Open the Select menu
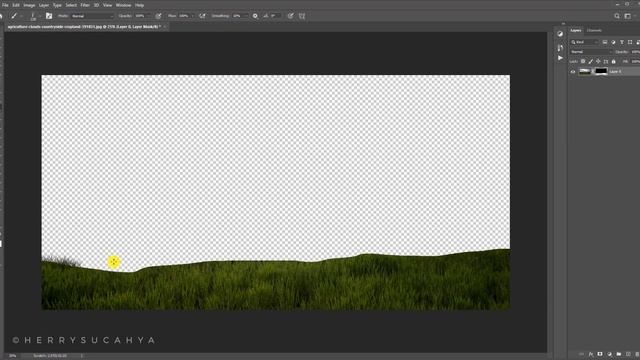This screenshot has height=360, width=640. 71,5
